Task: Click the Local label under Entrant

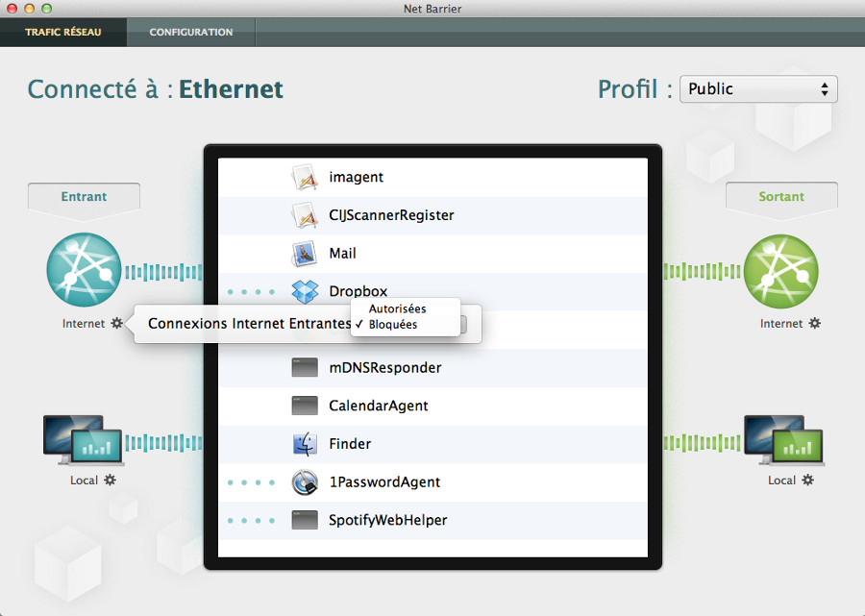Action: pyautogui.click(x=84, y=480)
